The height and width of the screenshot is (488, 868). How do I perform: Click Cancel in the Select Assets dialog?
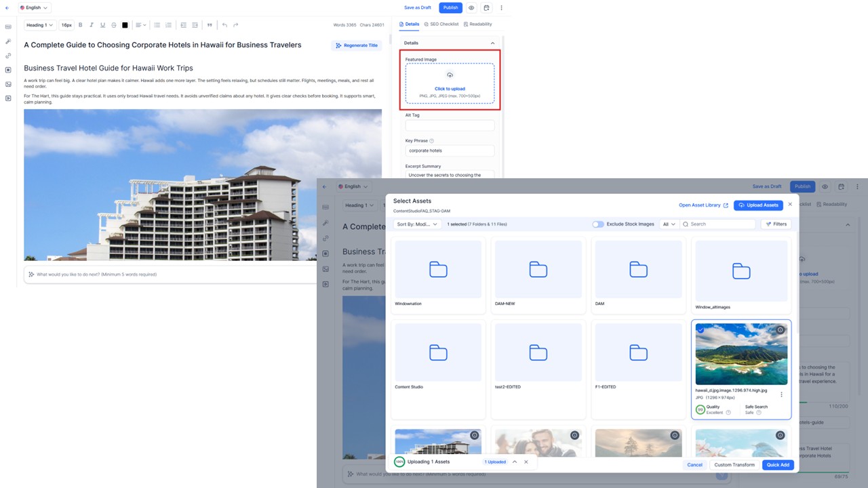[x=694, y=465]
